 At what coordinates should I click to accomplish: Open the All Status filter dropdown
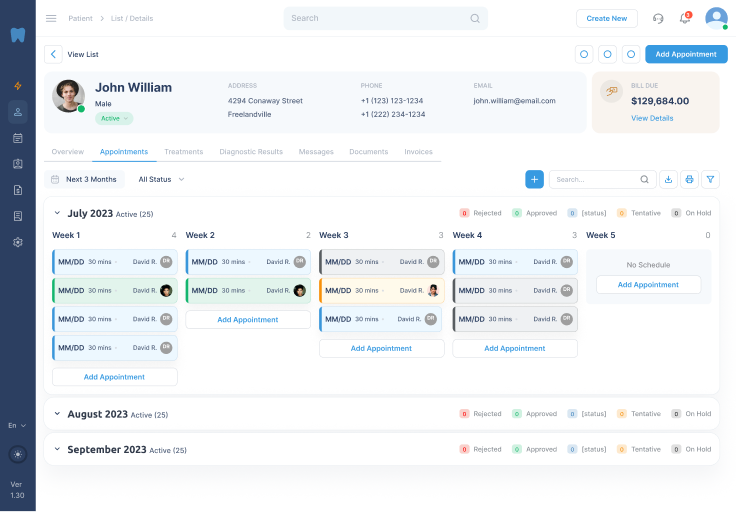pyautogui.click(x=161, y=179)
